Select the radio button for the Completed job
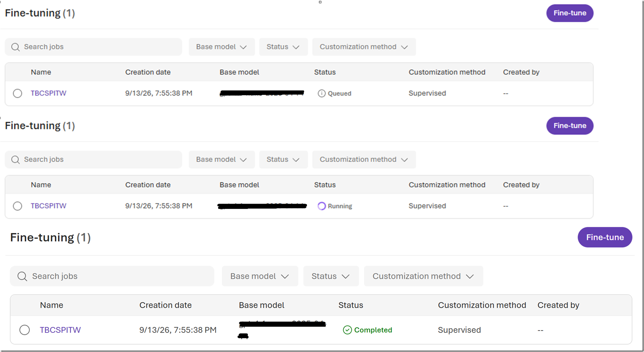The height and width of the screenshot is (352, 644). point(24,330)
